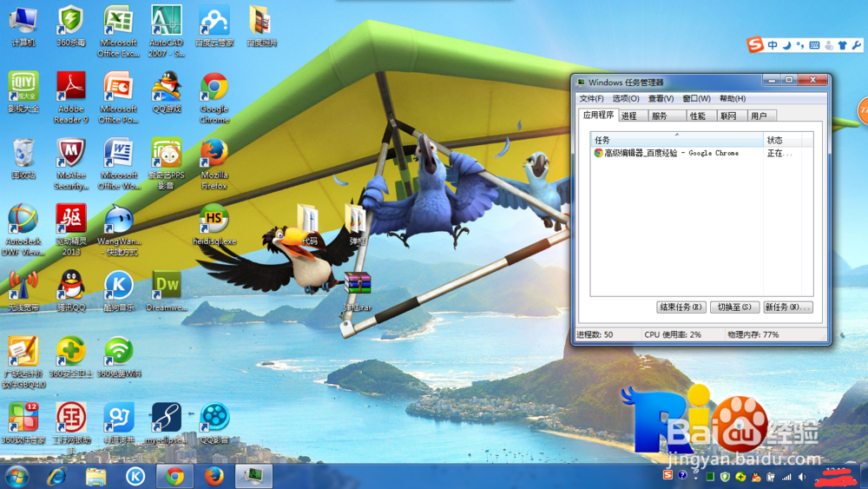Open Internet Explorer from taskbar

click(56, 476)
